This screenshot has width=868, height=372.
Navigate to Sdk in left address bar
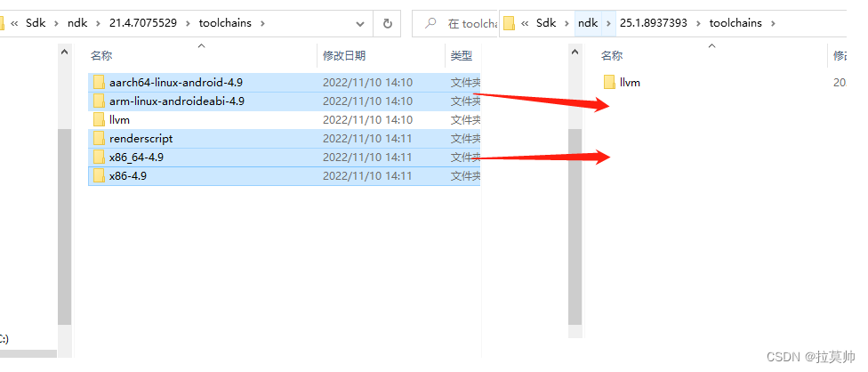click(x=36, y=23)
